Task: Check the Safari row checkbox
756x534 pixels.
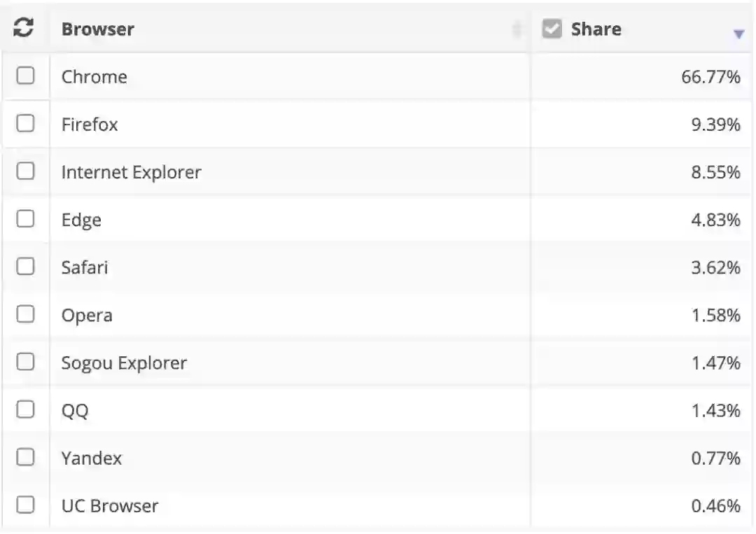Action: pyautogui.click(x=25, y=267)
